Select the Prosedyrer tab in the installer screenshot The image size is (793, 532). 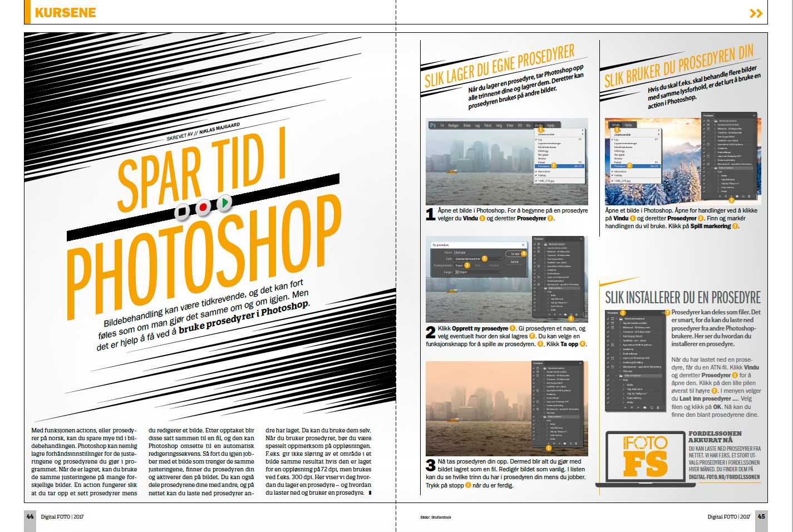click(x=613, y=313)
